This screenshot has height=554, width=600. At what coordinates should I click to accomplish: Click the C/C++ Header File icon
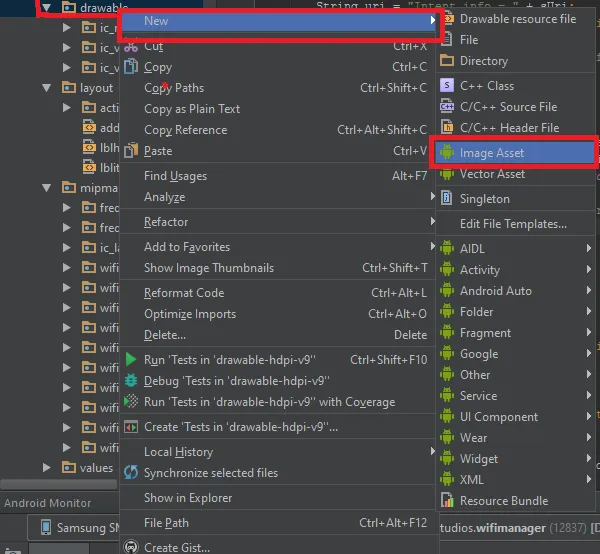447,127
